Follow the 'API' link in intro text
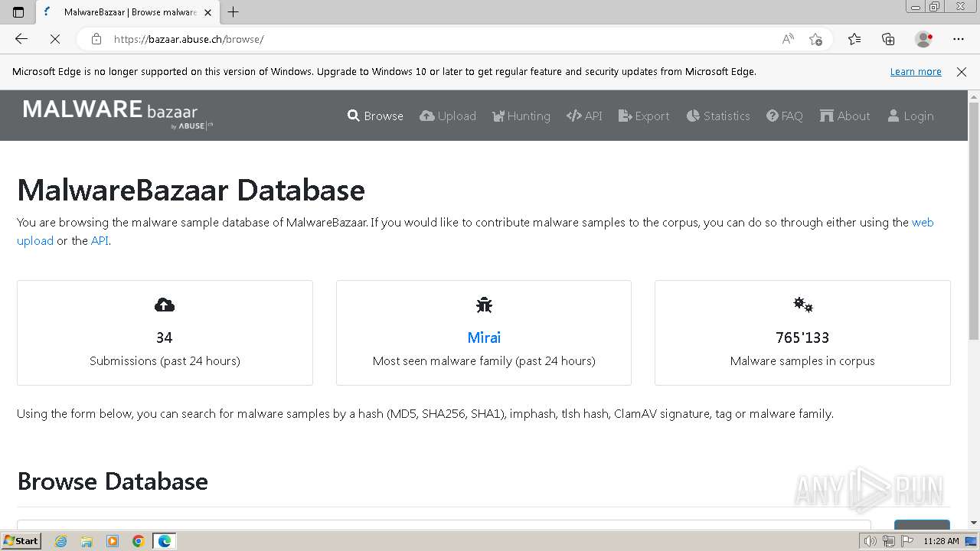The height and width of the screenshot is (551, 980). coord(100,240)
